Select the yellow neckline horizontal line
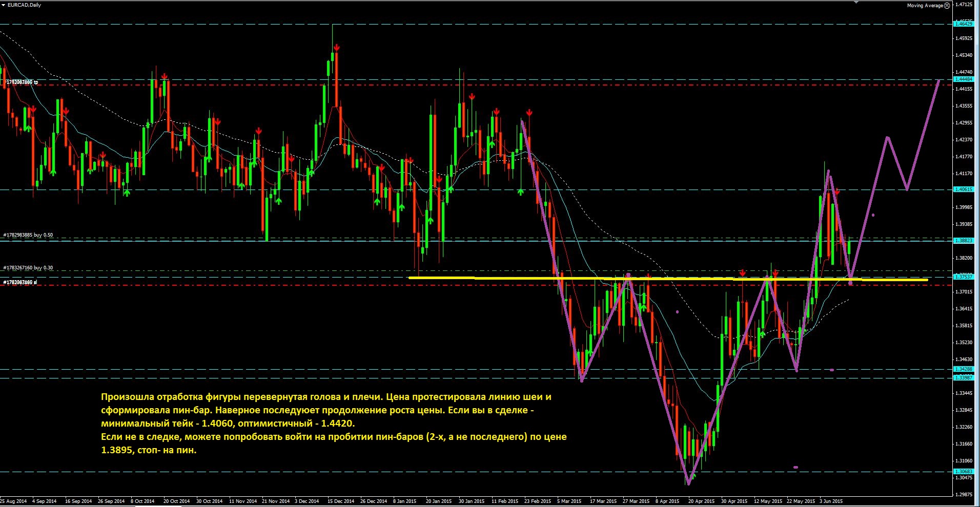This screenshot has width=980, height=507. (x=668, y=279)
